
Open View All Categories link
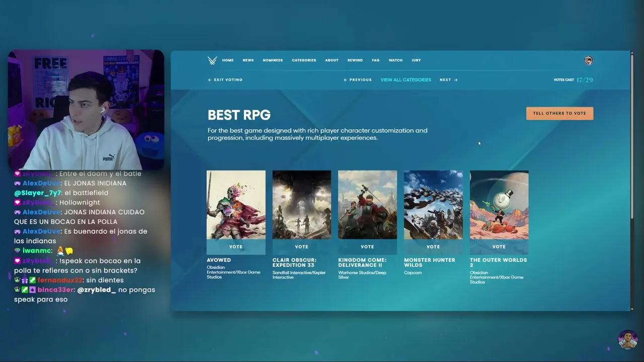pyautogui.click(x=406, y=80)
